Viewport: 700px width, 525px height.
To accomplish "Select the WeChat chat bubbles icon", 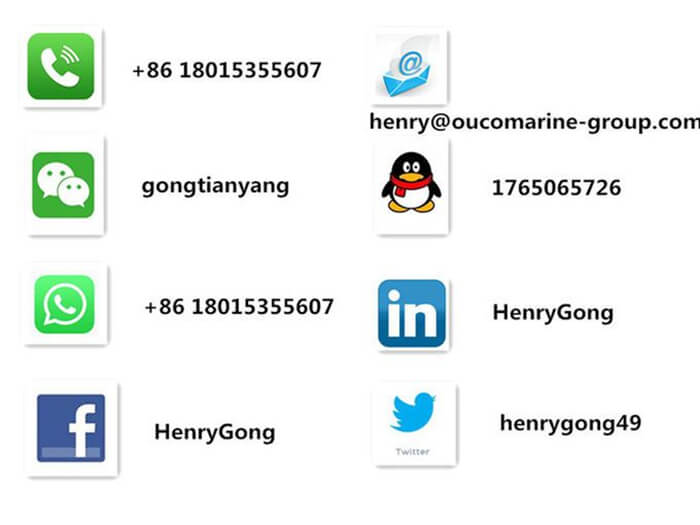I will tap(63, 185).
